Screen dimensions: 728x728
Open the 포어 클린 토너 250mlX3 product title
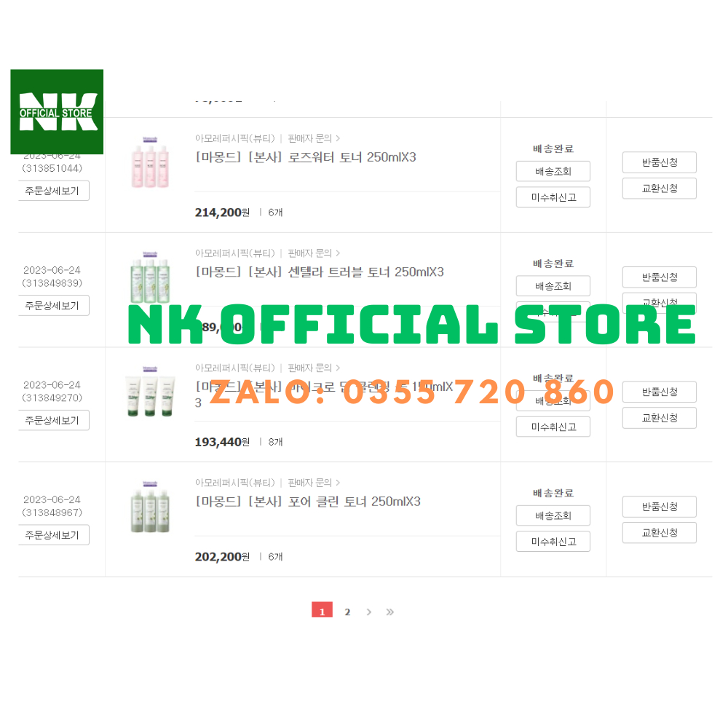point(308,502)
